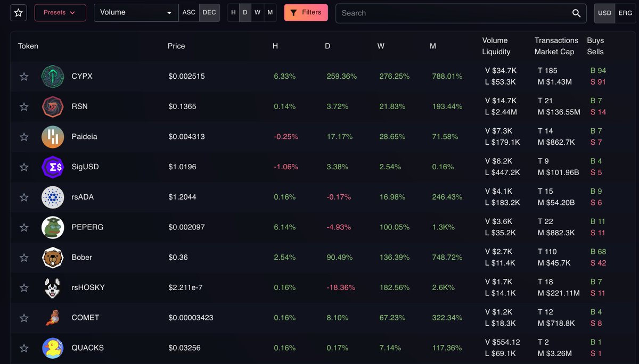Open the Paideia token name
The width and height of the screenshot is (639, 364).
(x=84, y=137)
